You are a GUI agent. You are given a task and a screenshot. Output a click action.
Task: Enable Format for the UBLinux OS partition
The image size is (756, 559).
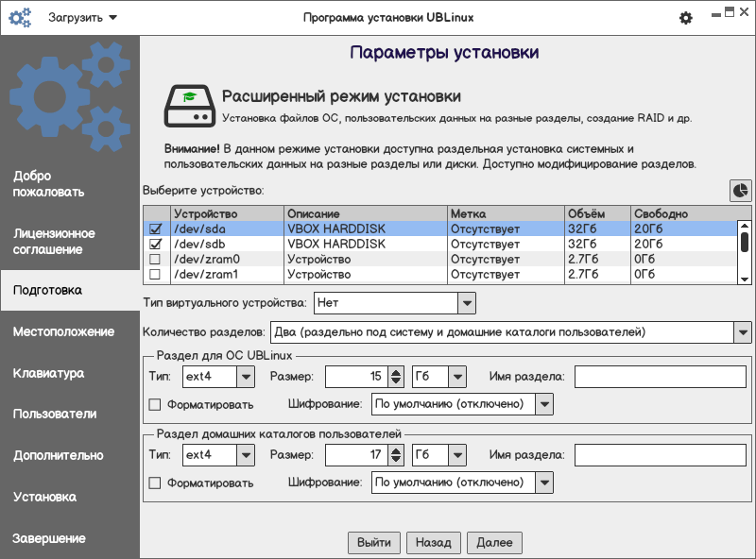(155, 404)
